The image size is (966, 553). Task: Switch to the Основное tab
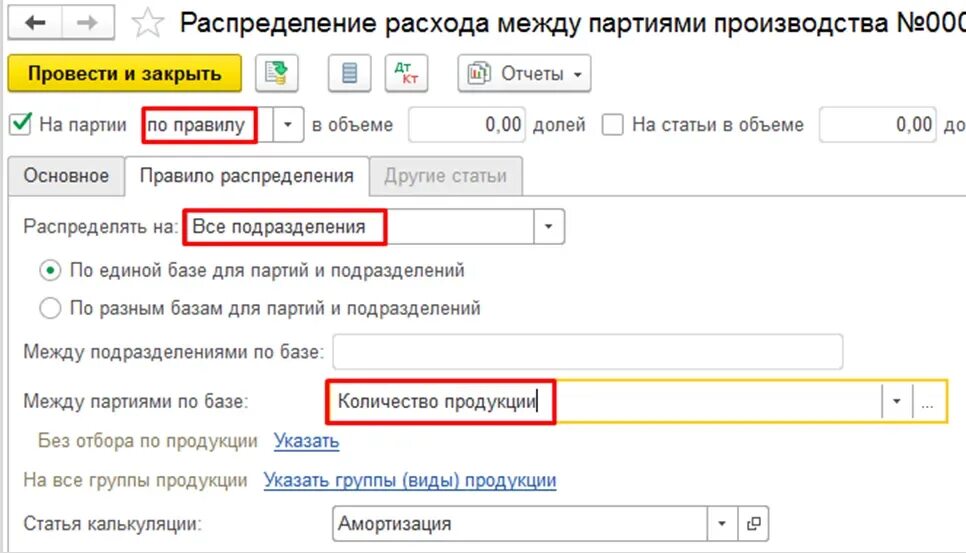tap(67, 176)
